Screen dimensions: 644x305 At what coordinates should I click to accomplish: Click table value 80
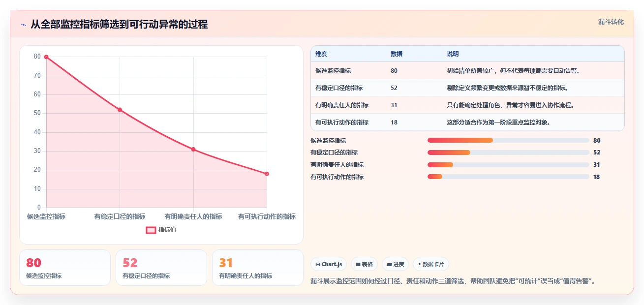[x=394, y=71]
